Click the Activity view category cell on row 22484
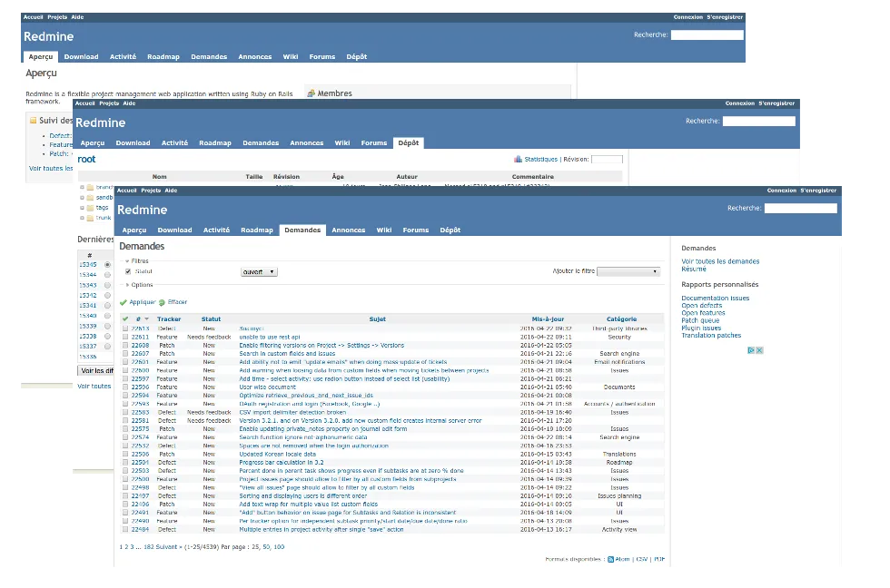890x588 pixels. pos(619,530)
